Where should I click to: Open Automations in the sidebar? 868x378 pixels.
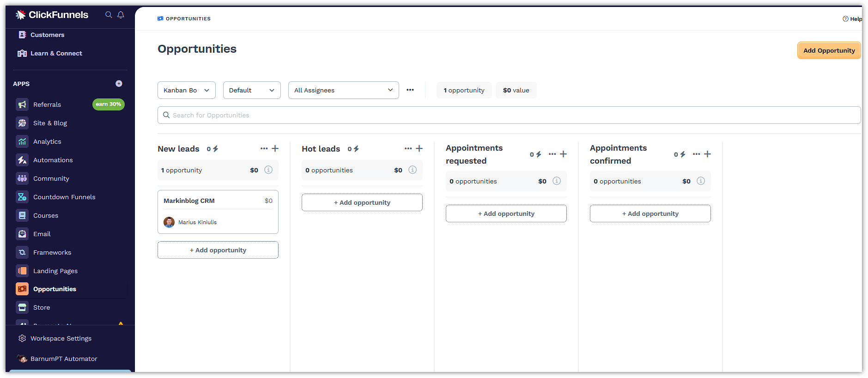click(53, 160)
